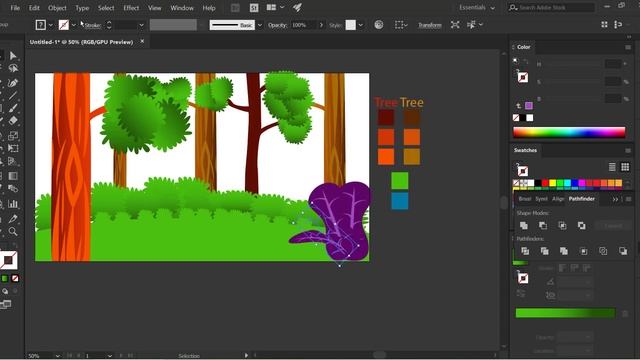The image size is (640, 360).
Task: Click the Crop pathfinder icon
Action: [584, 251]
